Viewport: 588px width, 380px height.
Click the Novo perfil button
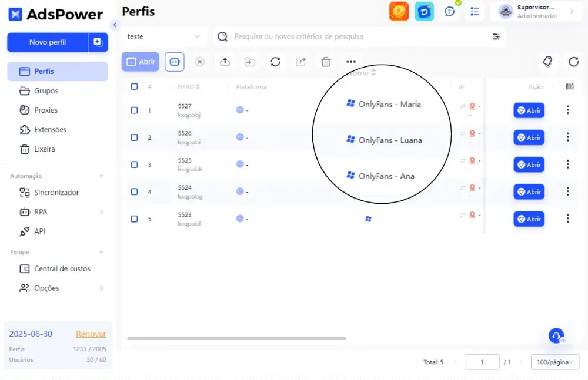48,42
